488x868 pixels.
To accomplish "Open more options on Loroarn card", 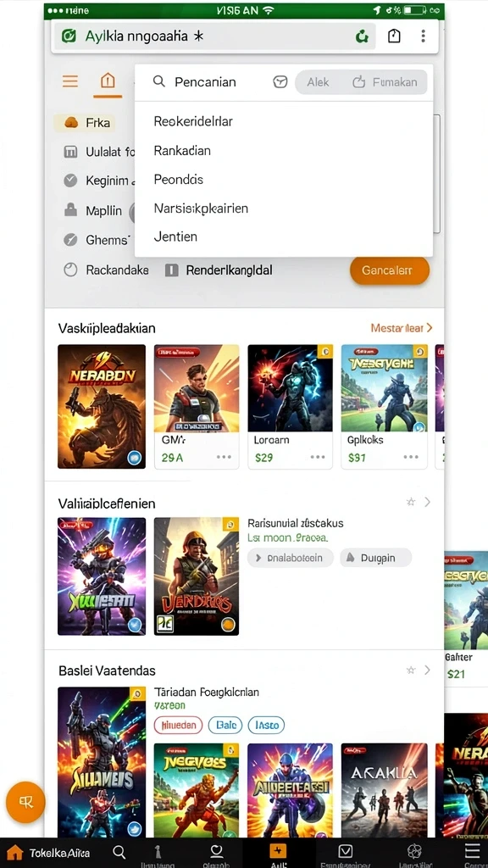I will pyautogui.click(x=318, y=457).
